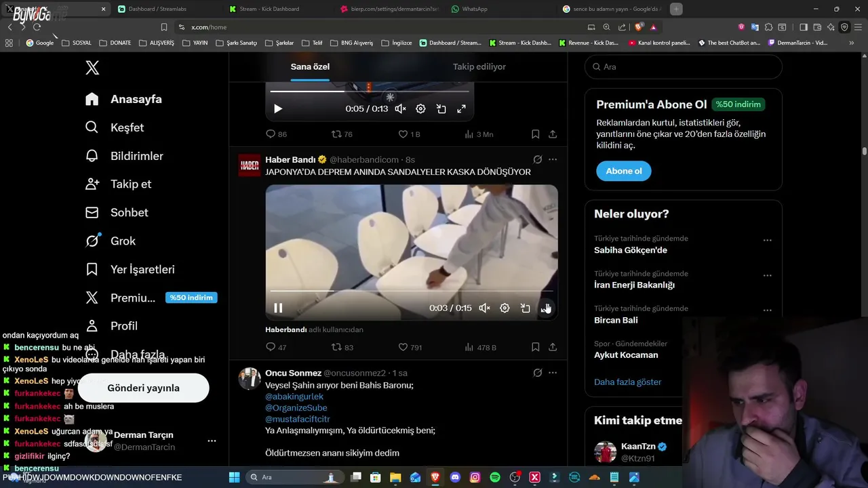Share the top video post

[553, 134]
